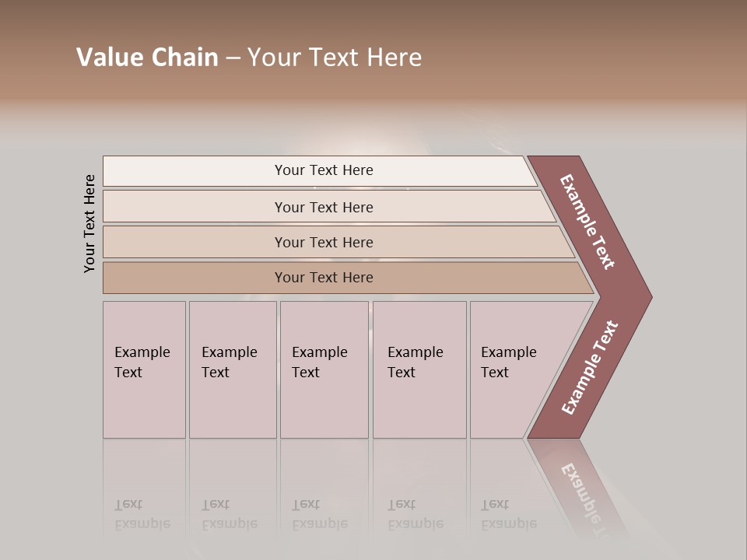Select the fifth pointed "Example Text" box
This screenshot has width=747, height=560.
click(x=514, y=369)
